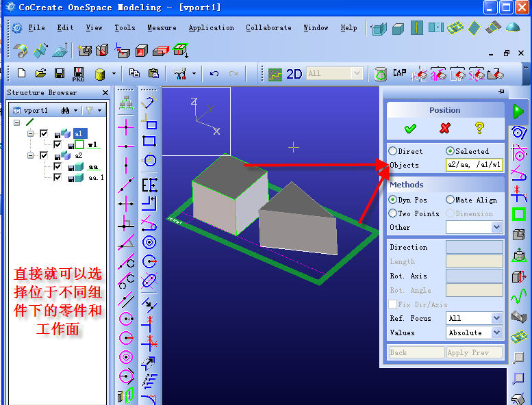Open file with the folder icon
532x405 pixels.
tap(40, 73)
